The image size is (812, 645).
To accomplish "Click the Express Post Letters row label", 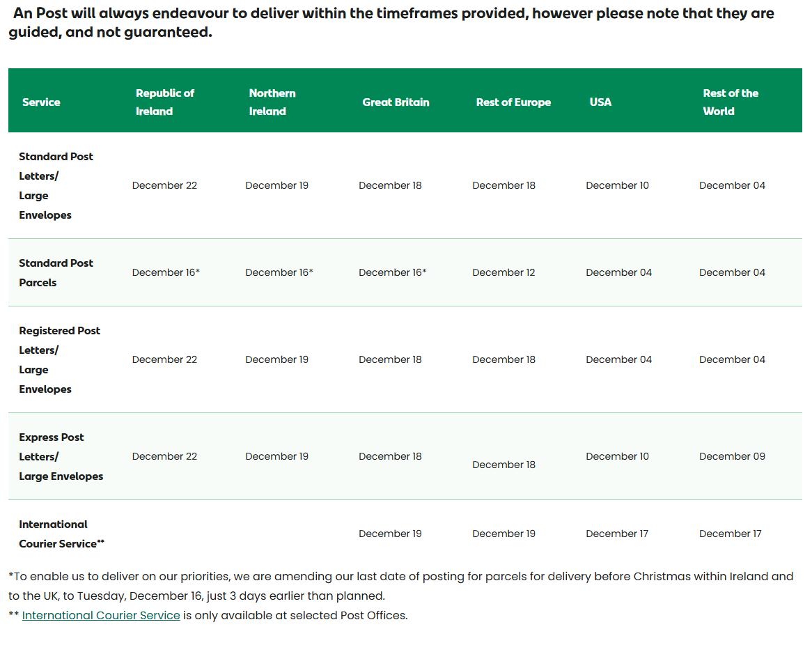I will (61, 457).
